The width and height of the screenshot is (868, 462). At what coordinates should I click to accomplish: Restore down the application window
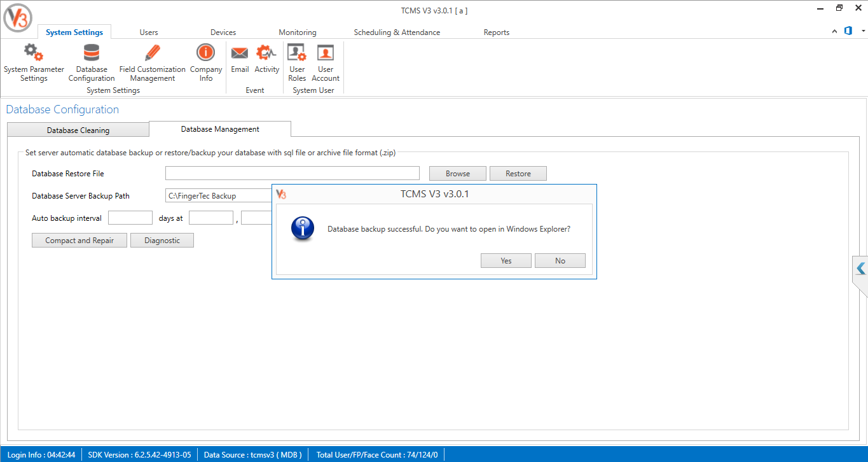[839, 8]
